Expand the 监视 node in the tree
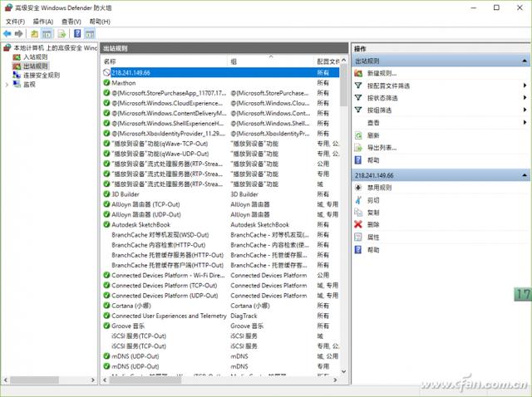 point(7,84)
